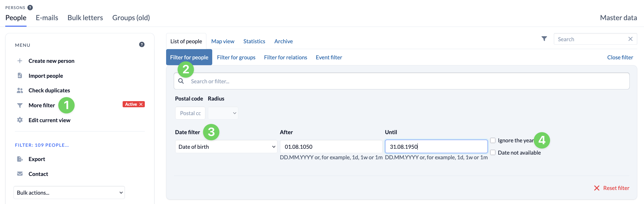This screenshot has height=204, width=644.
Task: Select Filter for people tab
Action: (189, 57)
